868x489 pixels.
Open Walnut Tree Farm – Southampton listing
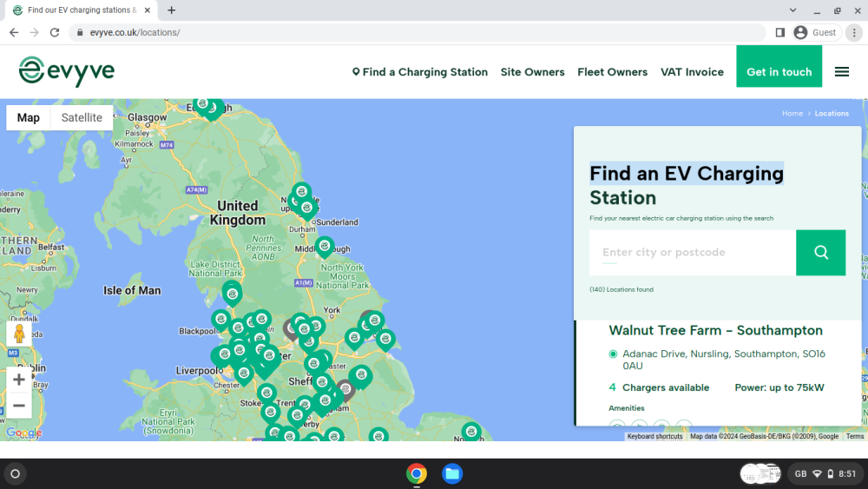pos(715,331)
